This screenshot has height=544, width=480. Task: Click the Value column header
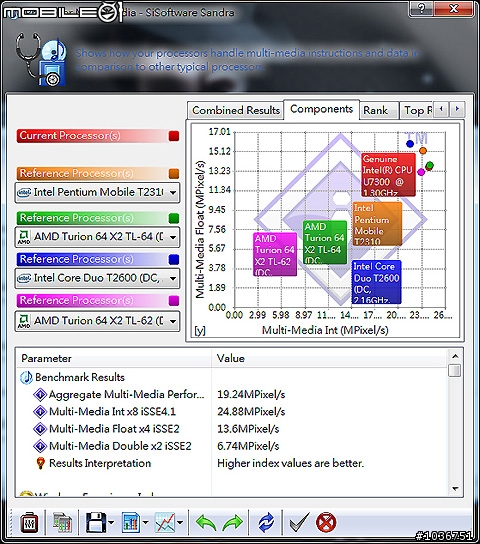click(329, 358)
